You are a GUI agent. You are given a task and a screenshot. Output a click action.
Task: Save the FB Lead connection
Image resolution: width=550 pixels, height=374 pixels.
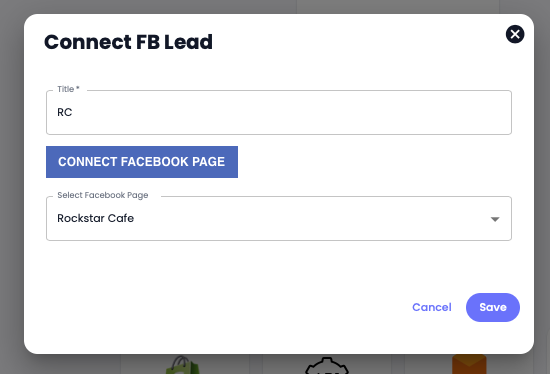[x=492, y=307]
